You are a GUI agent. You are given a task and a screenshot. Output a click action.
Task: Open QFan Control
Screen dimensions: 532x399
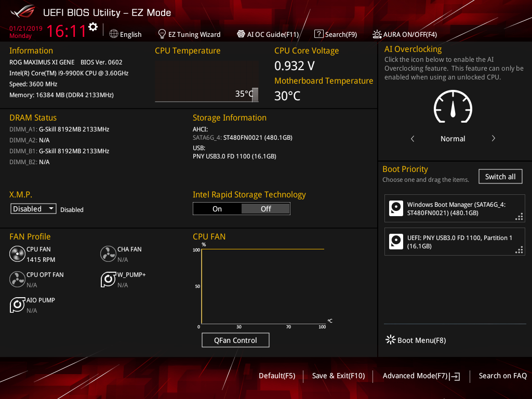(235, 340)
